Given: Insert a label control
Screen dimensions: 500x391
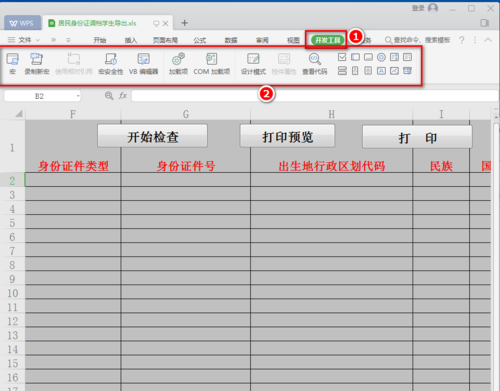Looking at the screenshot, I should 381,71.
